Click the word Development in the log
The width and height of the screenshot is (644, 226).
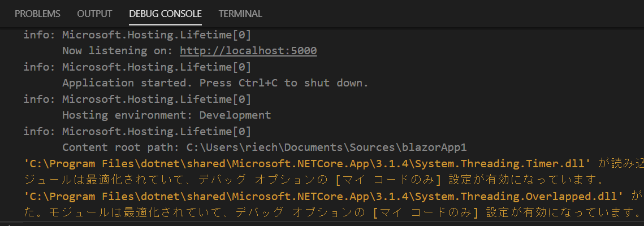(x=235, y=115)
